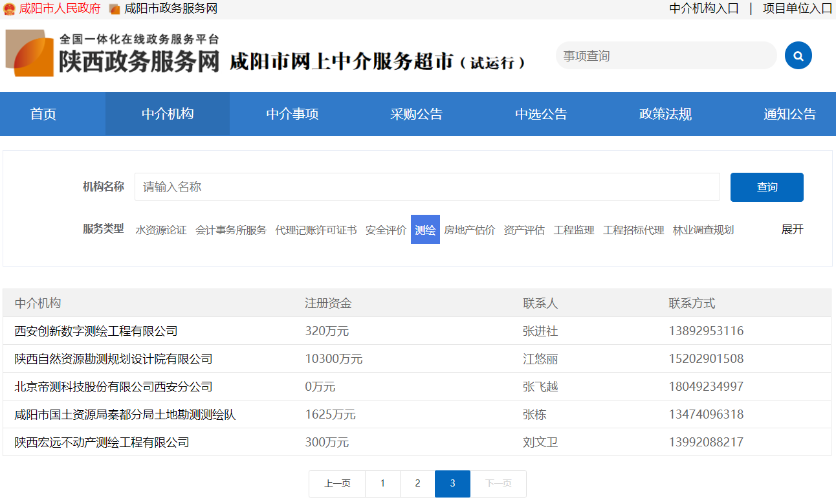The image size is (836, 504).
Task: Click the blue 查询 button
Action: [x=767, y=187]
